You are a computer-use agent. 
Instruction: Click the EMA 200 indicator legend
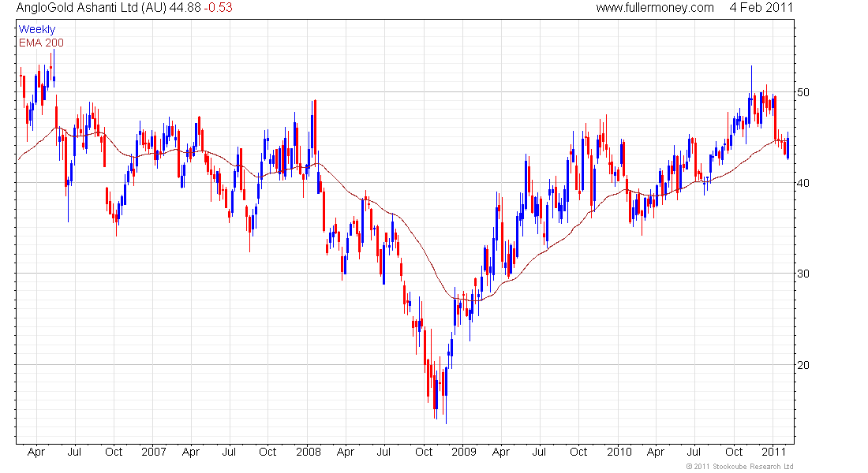click(41, 43)
